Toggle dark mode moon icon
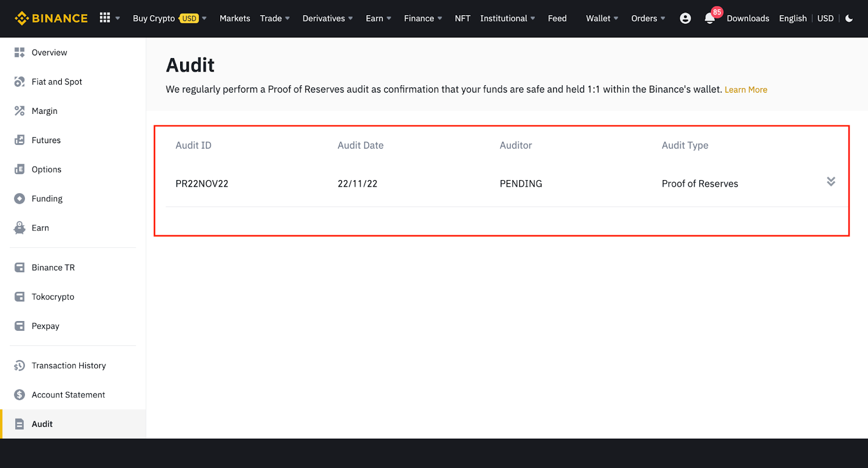 (849, 18)
